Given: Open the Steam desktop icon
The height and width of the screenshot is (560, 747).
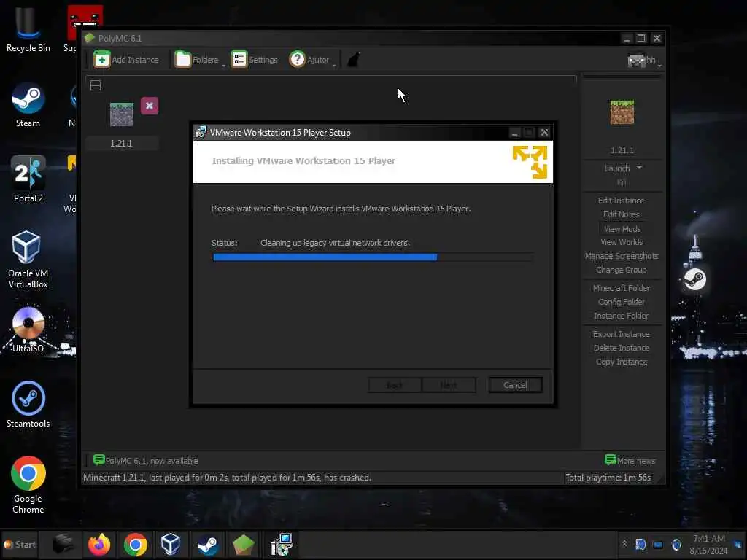Looking at the screenshot, I should (28, 105).
